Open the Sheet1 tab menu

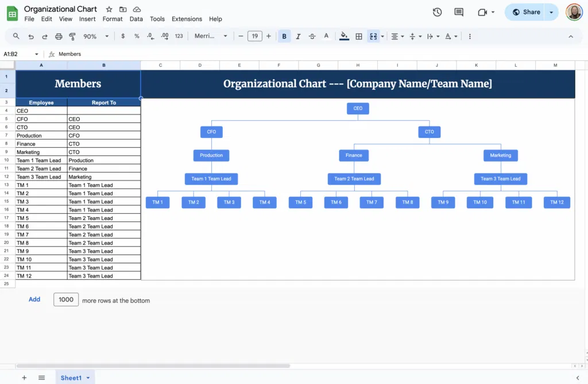(87, 378)
